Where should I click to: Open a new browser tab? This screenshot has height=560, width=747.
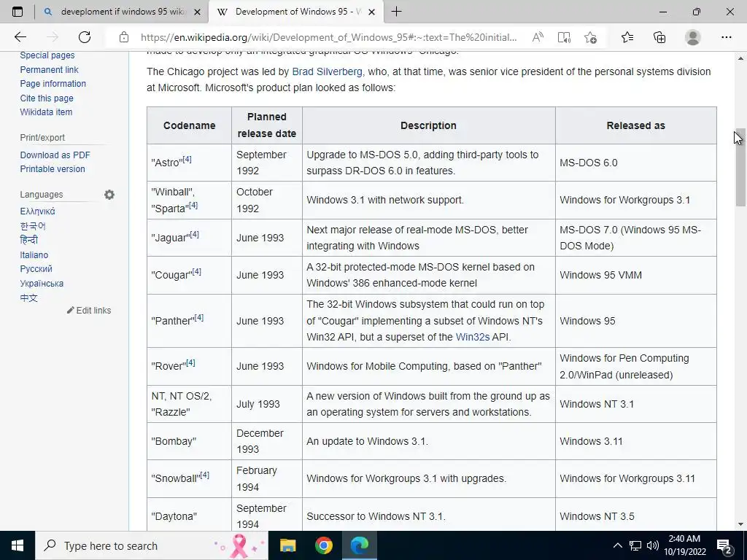coord(396,12)
